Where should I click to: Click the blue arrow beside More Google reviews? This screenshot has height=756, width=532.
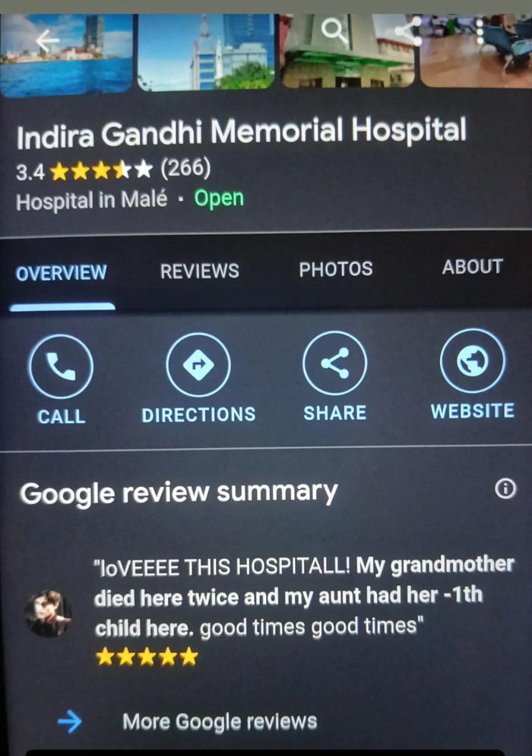[x=69, y=722]
